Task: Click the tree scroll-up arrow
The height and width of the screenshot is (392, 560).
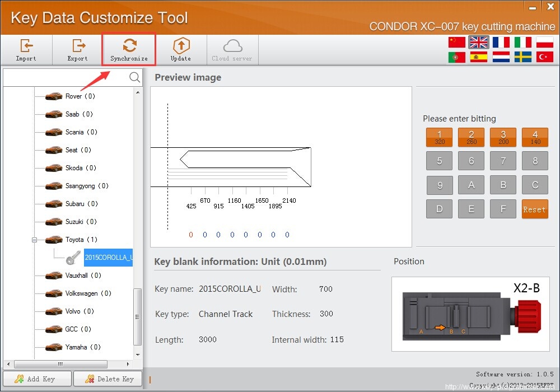Action: point(138,92)
